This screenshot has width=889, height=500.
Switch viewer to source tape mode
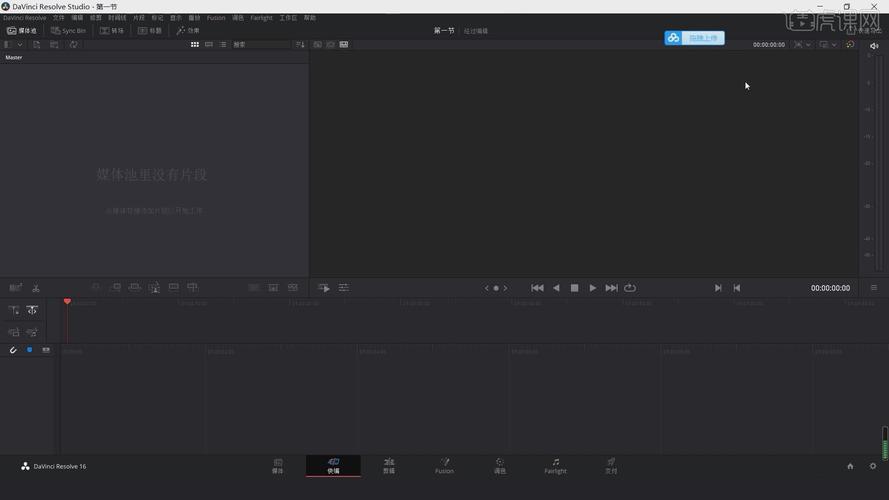coord(331,44)
